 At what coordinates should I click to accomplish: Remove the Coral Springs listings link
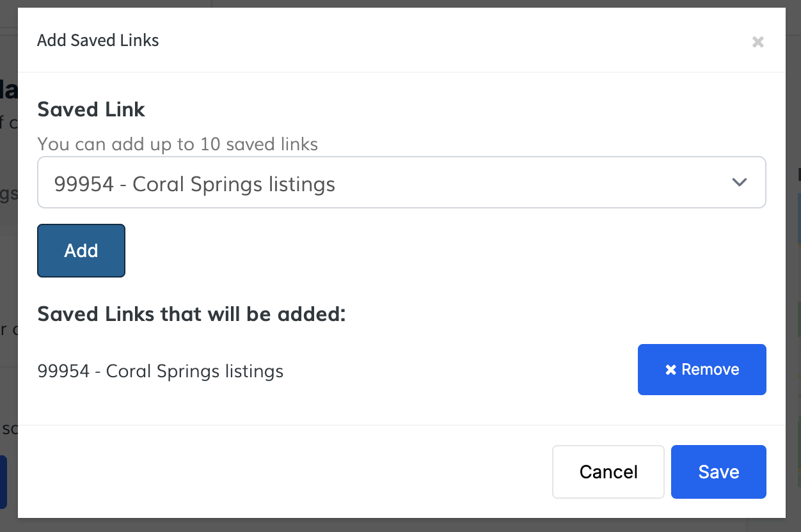click(701, 370)
